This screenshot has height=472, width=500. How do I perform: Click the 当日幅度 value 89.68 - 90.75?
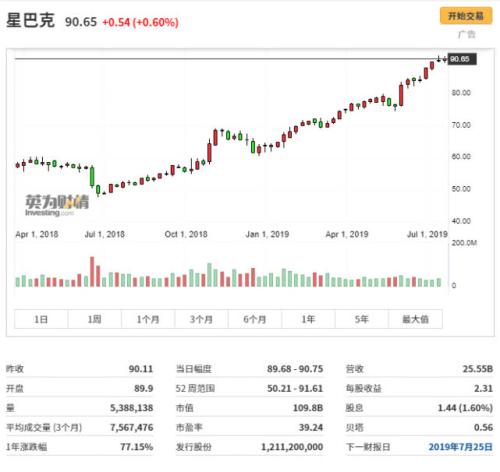click(295, 369)
